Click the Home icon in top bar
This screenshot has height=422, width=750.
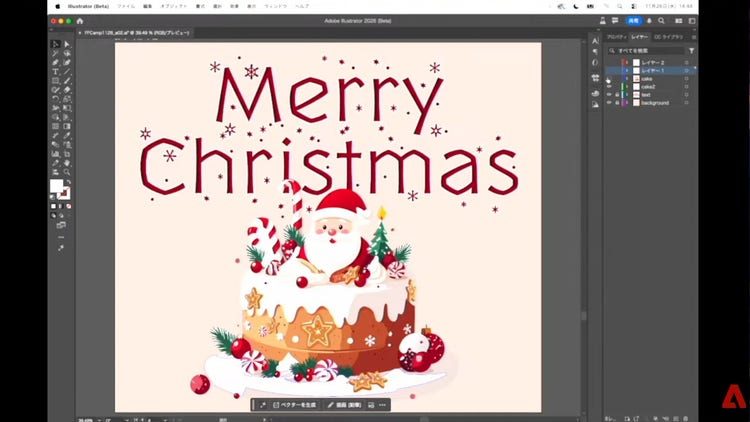[x=79, y=20]
